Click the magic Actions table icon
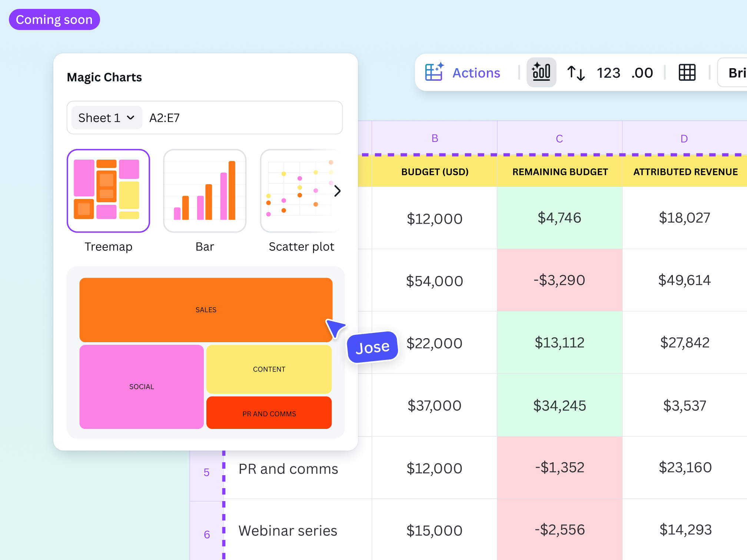The height and width of the screenshot is (560, 747). (x=434, y=72)
